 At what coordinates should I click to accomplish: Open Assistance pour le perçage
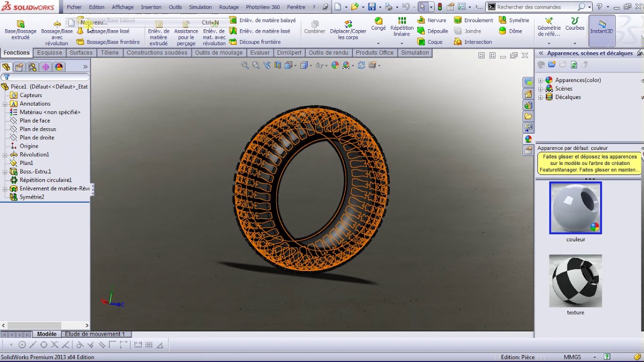[186, 34]
